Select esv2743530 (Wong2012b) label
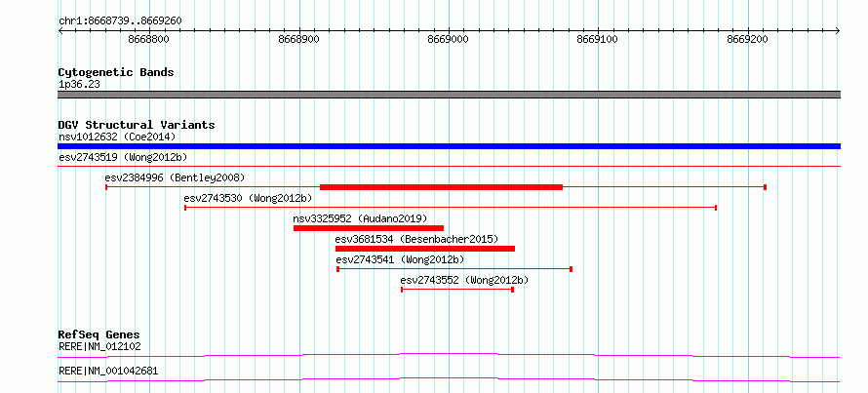The image size is (868, 393). point(248,198)
